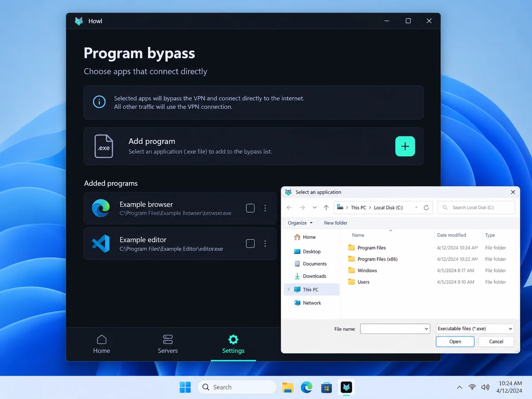Open Home in the navigation pane
The width and height of the screenshot is (532, 399).
(305, 237)
